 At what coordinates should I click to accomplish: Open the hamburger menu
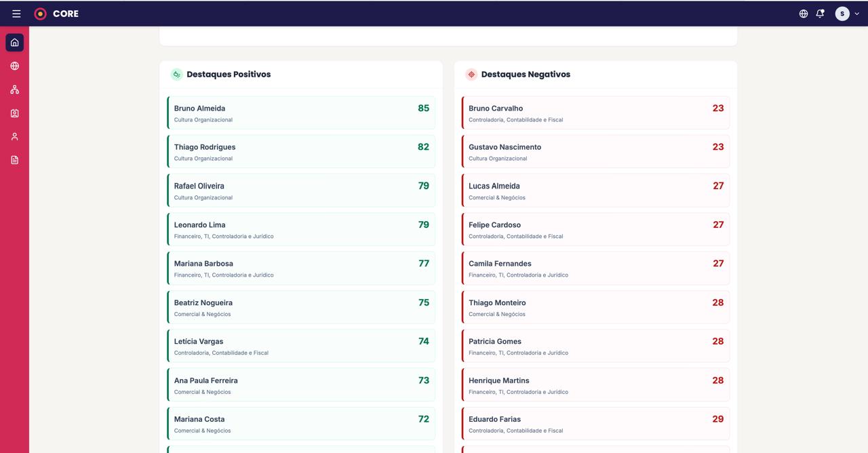pos(16,14)
